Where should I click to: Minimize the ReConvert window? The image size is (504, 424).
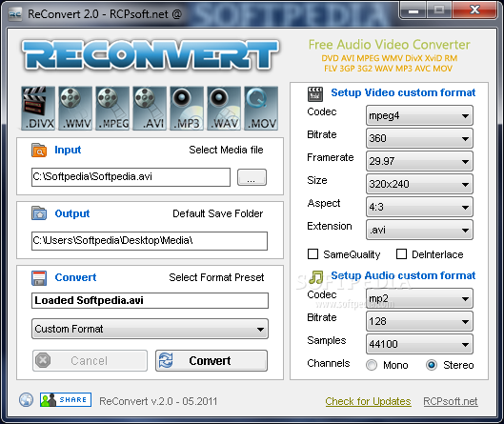(x=413, y=10)
